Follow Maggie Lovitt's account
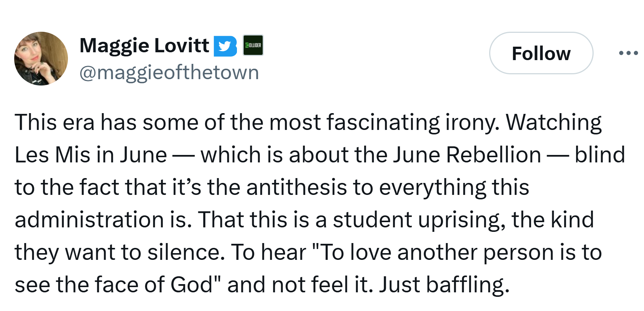644x311 pixels. 541,53
